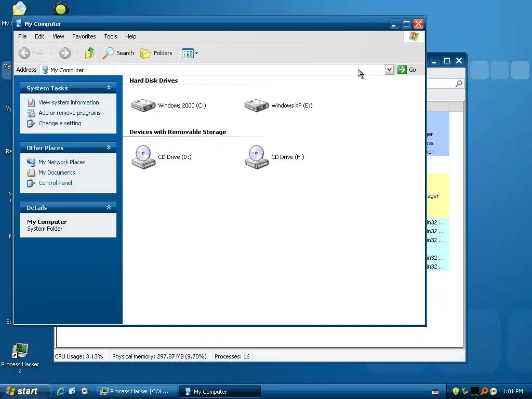The width and height of the screenshot is (532, 399).
Task: Click Physical memory status in Process Hacker
Action: tap(159, 356)
